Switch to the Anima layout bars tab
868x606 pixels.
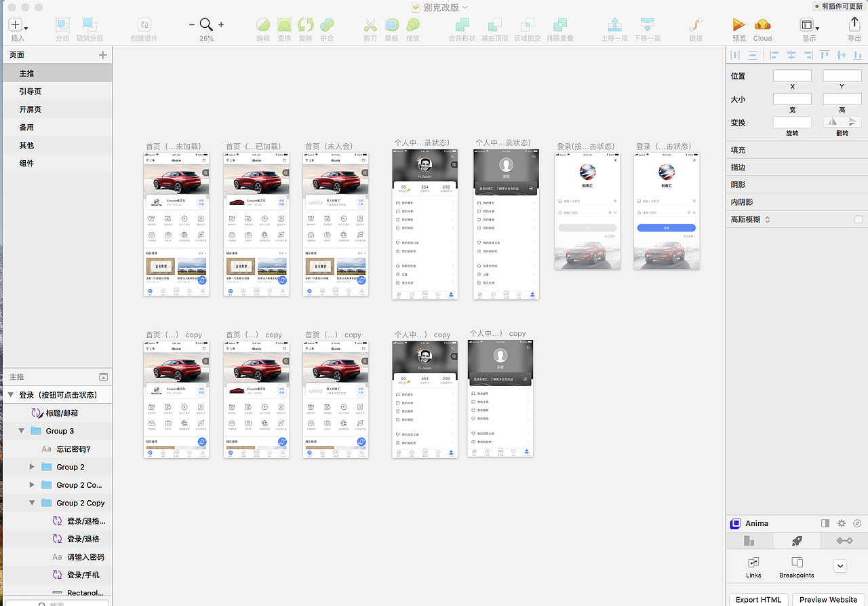[749, 541]
